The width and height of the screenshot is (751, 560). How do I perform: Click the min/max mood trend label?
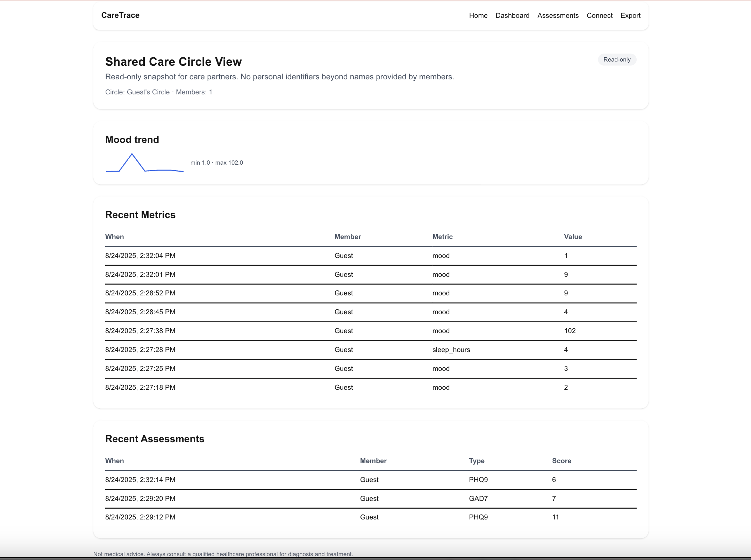[216, 163]
